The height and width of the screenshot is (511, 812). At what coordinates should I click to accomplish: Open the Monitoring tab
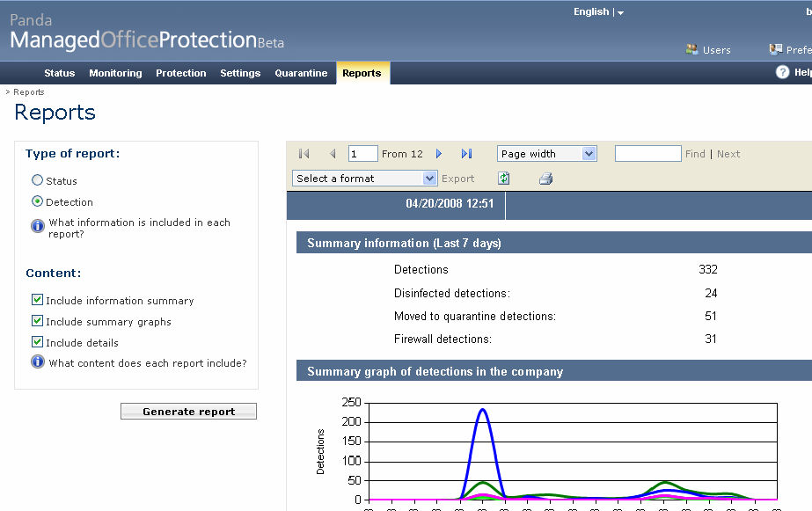click(115, 73)
